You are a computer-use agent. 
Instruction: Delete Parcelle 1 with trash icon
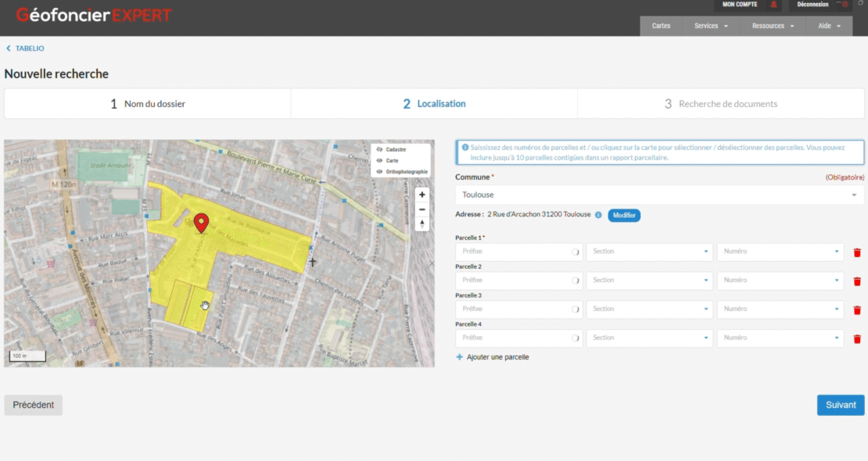tap(857, 252)
